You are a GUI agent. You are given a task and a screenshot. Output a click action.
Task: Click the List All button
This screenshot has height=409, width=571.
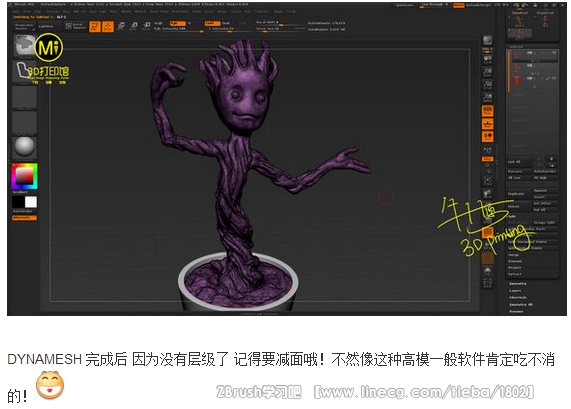click(x=520, y=162)
